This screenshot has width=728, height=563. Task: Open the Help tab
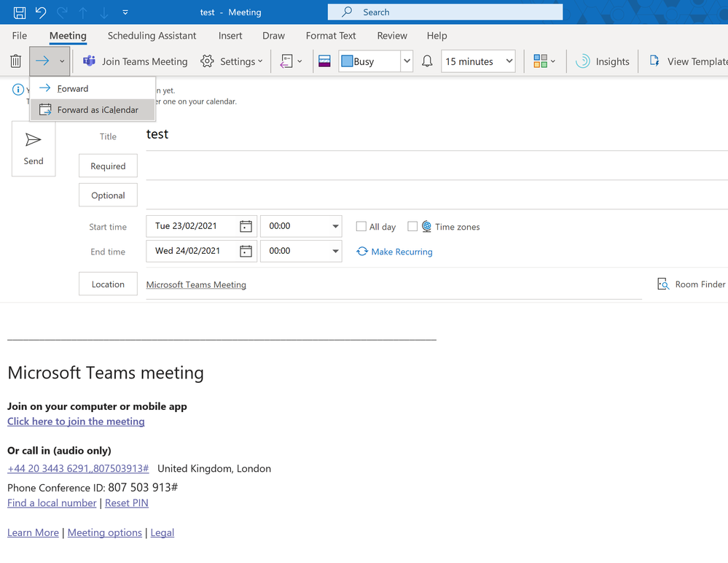(437, 36)
